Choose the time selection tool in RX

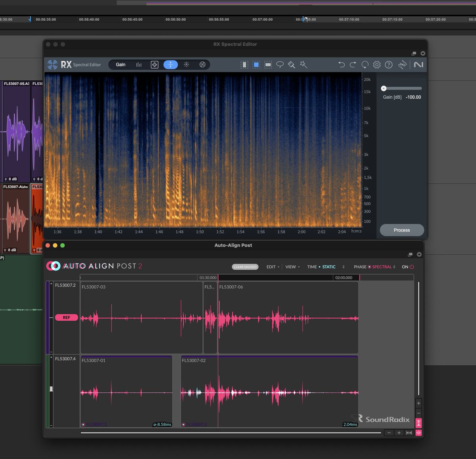click(244, 65)
